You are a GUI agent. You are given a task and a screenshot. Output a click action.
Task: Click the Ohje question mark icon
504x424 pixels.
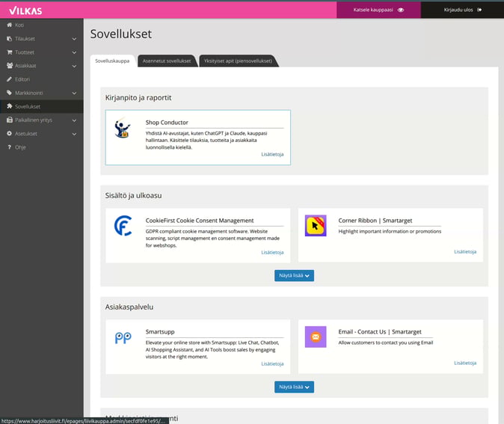click(x=9, y=147)
